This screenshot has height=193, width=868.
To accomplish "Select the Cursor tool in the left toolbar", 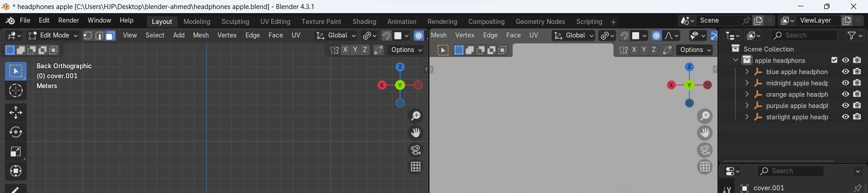I will click(x=16, y=91).
